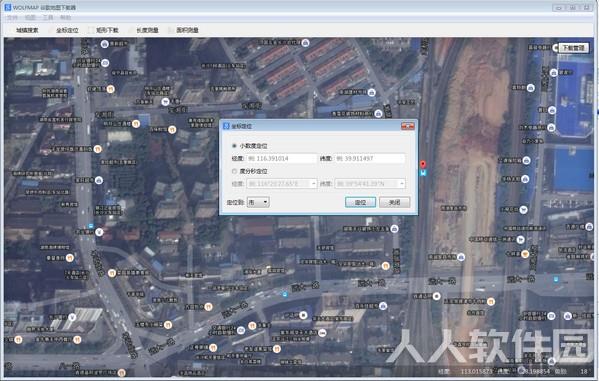Select the 矩形下载 toolbar tool

pyautogui.click(x=104, y=30)
